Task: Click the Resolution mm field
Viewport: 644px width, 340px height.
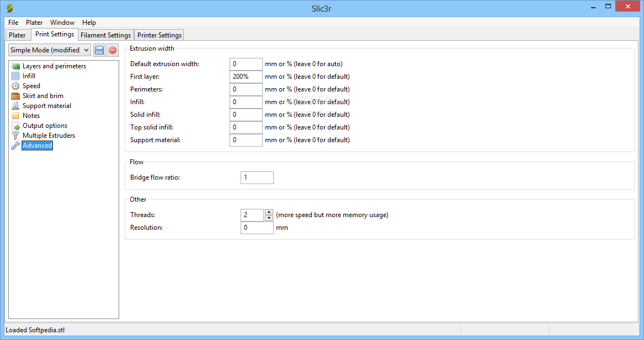Action: click(257, 228)
